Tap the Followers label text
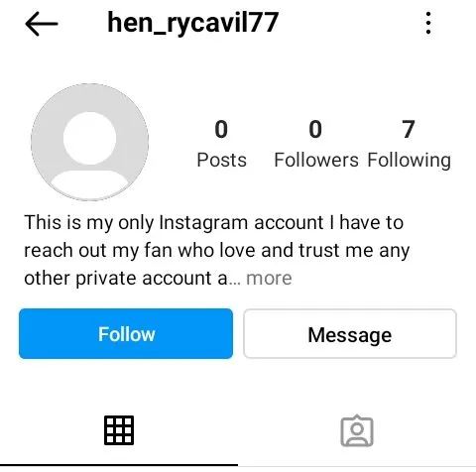 tap(316, 160)
